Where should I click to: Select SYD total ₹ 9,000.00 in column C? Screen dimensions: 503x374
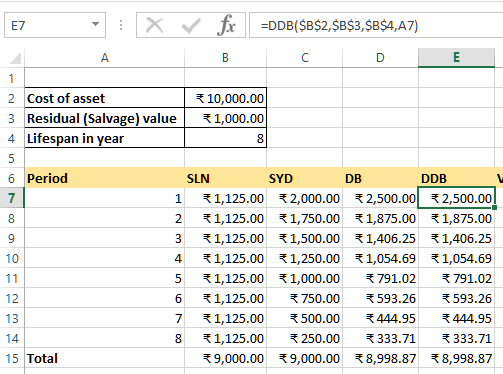coord(305,358)
